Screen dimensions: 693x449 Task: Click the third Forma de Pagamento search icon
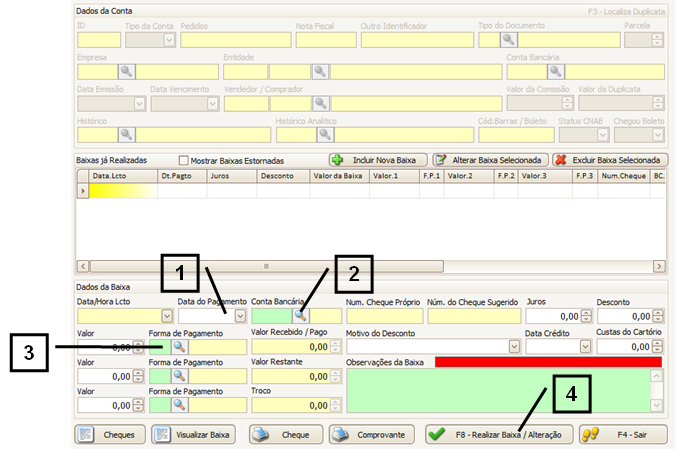pyautogui.click(x=180, y=405)
